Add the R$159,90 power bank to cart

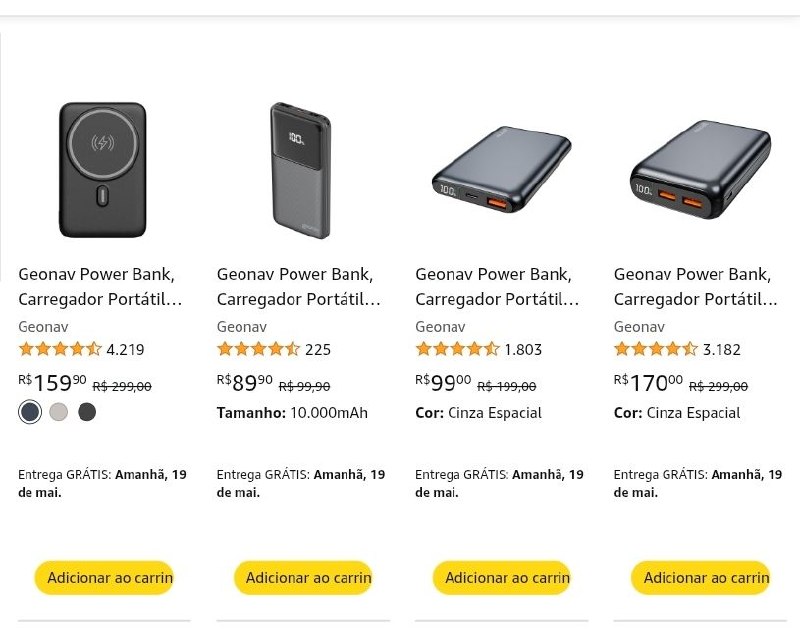coord(104,577)
